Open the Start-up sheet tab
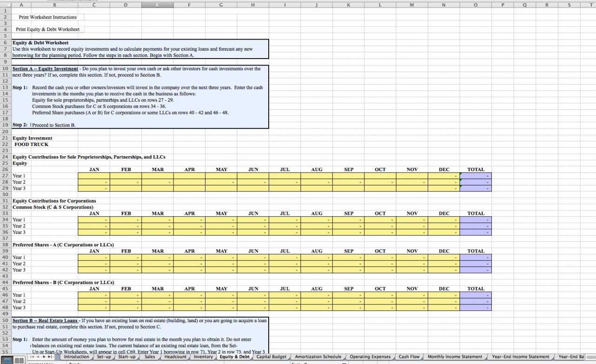 click(x=127, y=357)
